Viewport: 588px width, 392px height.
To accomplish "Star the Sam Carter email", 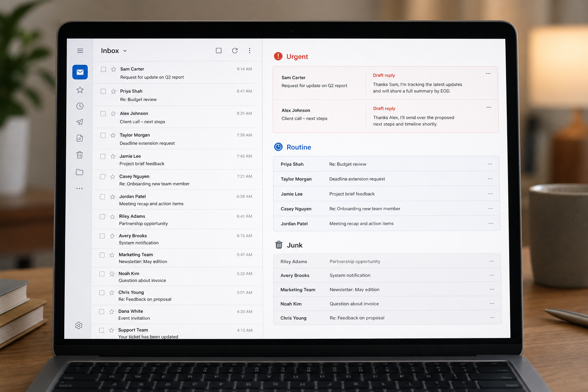I will pyautogui.click(x=114, y=69).
